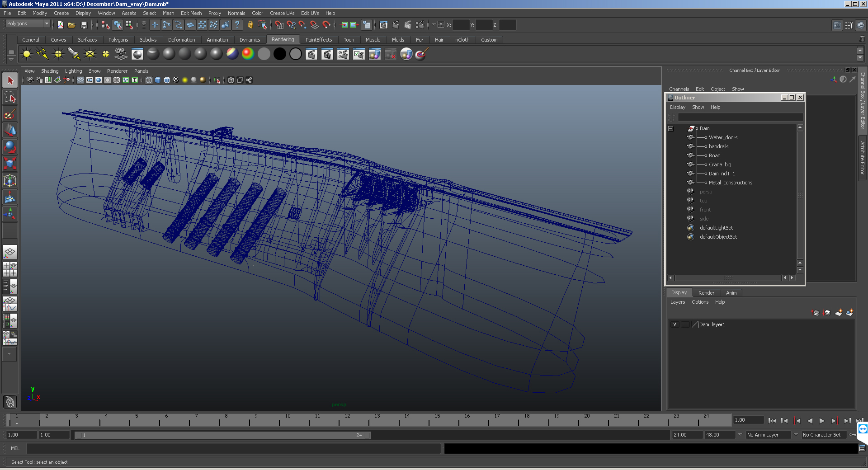Image resolution: width=868 pixels, height=470 pixels.
Task: Go to start of playback range
Action: pos(772,421)
